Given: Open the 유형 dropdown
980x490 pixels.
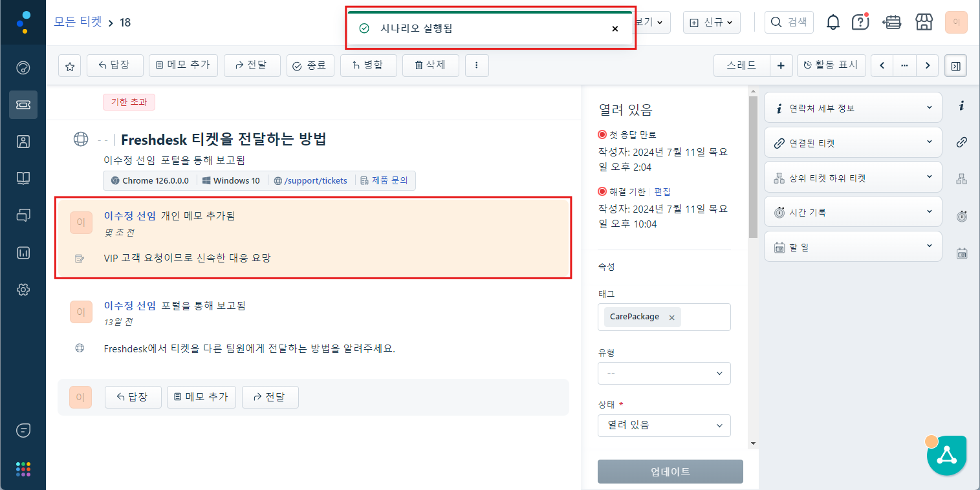Looking at the screenshot, I should point(664,373).
